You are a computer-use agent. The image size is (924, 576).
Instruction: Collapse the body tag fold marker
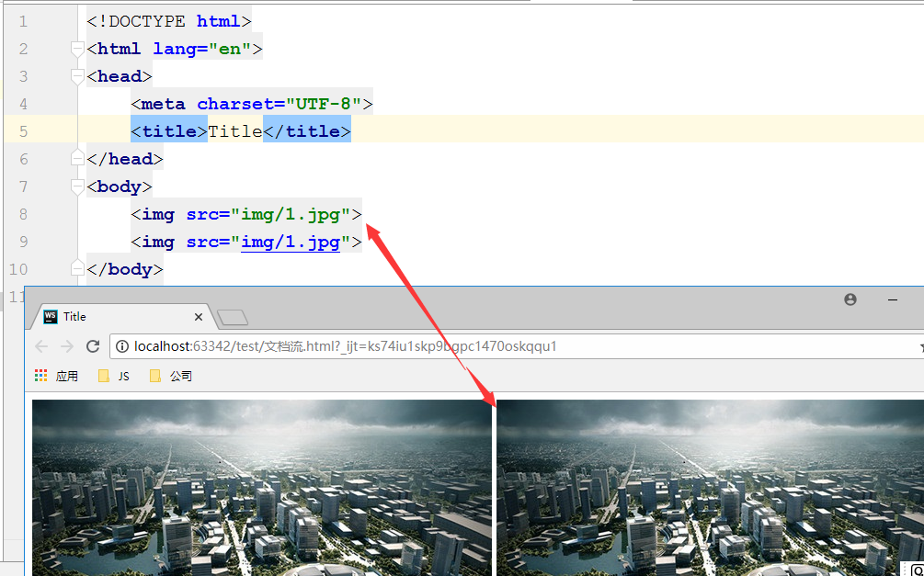pyautogui.click(x=77, y=186)
